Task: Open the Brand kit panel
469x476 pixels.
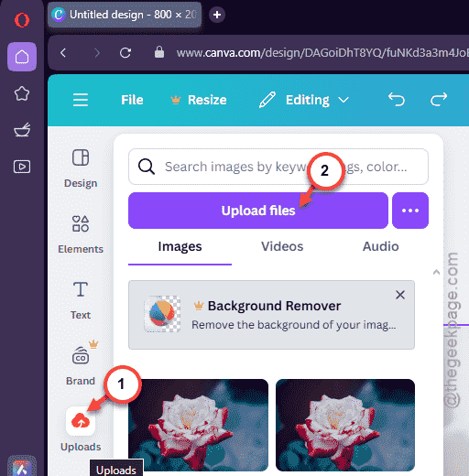Action: click(81, 364)
